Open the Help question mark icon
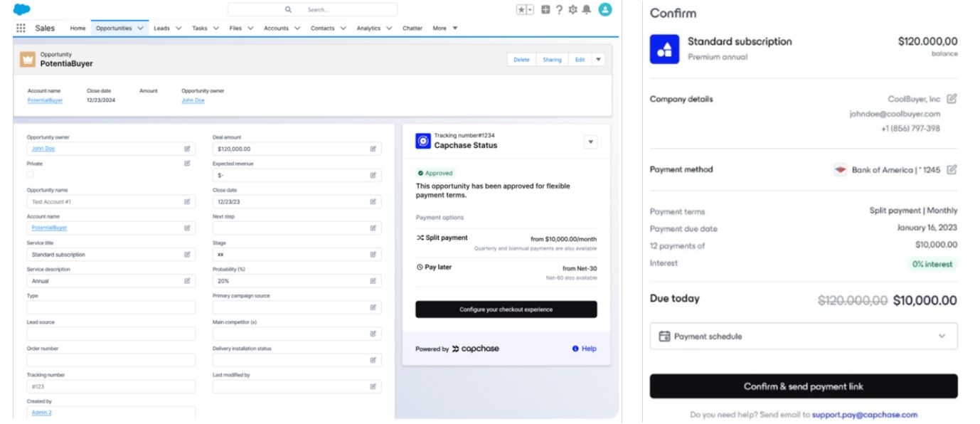980x424 pixels. tap(559, 9)
